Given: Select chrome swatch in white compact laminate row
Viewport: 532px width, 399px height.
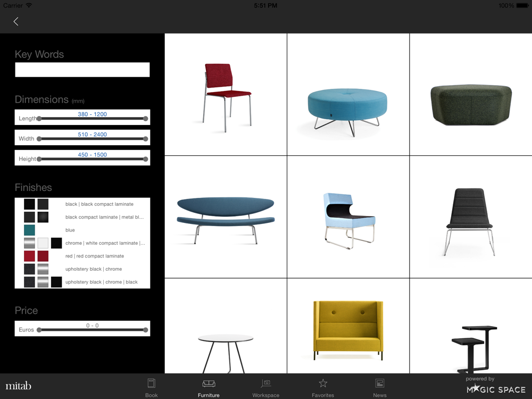Looking at the screenshot, I should click(29, 243).
